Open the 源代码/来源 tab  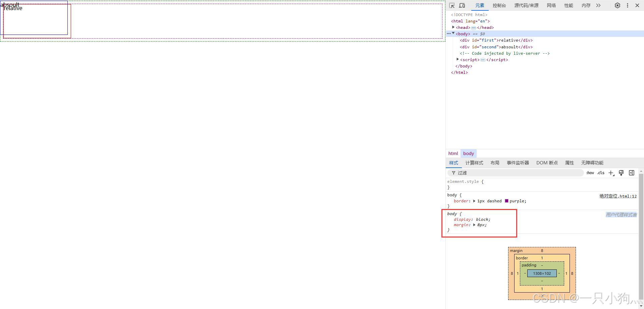click(526, 5)
